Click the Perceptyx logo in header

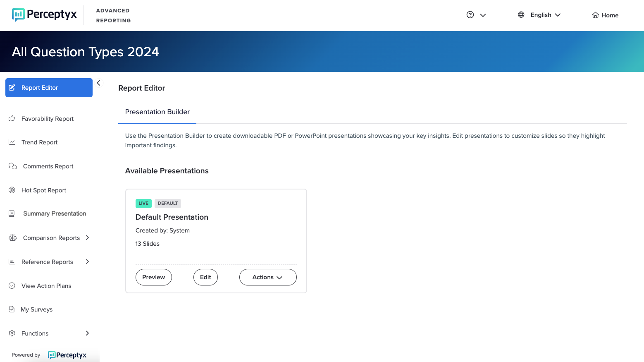pos(44,15)
